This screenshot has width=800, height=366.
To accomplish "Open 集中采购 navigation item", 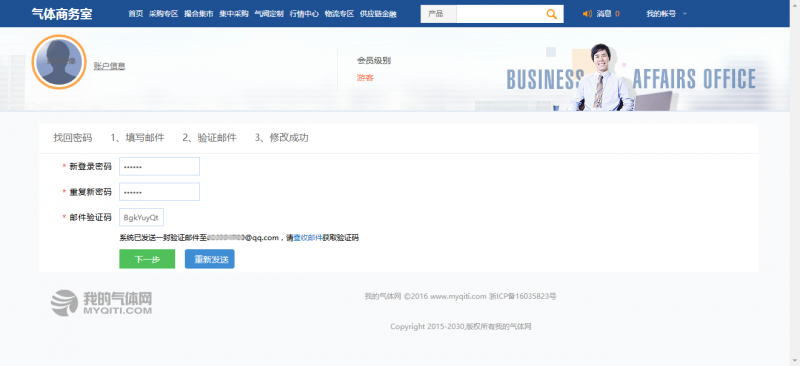I will 234,14.
